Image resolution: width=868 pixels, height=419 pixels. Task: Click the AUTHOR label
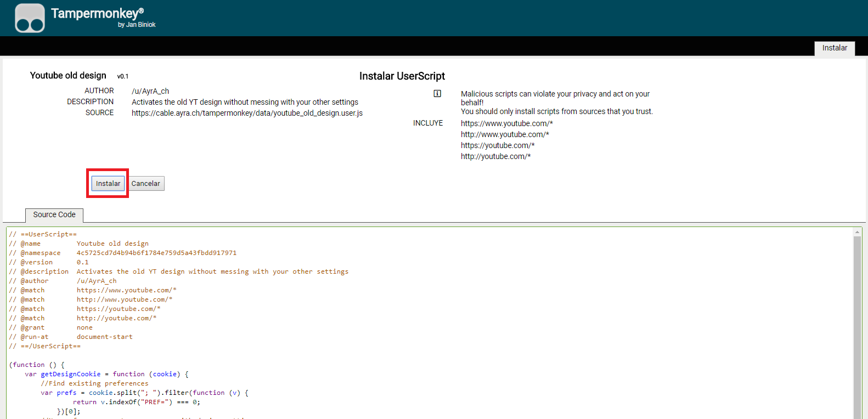coord(99,90)
